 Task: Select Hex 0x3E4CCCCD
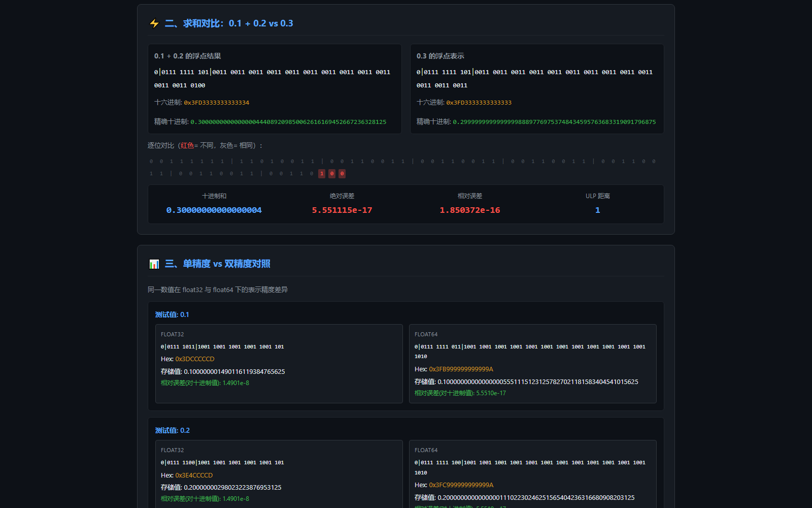coord(194,475)
